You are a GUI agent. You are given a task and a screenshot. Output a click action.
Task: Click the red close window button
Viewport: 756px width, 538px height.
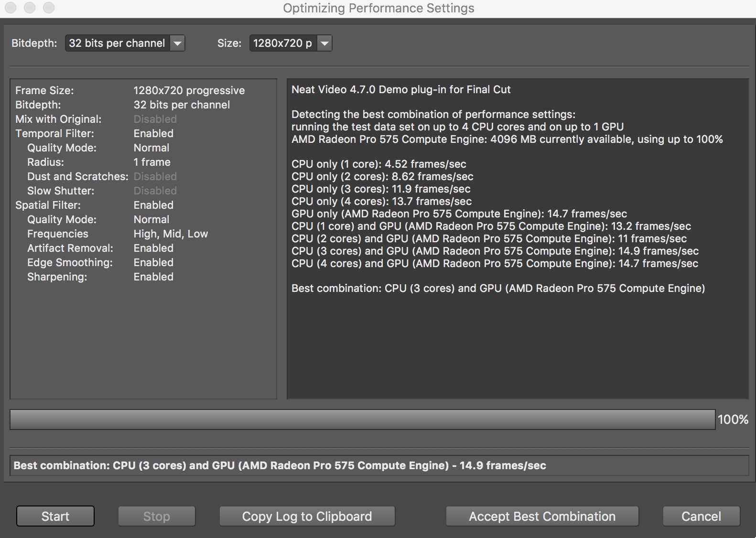11,8
